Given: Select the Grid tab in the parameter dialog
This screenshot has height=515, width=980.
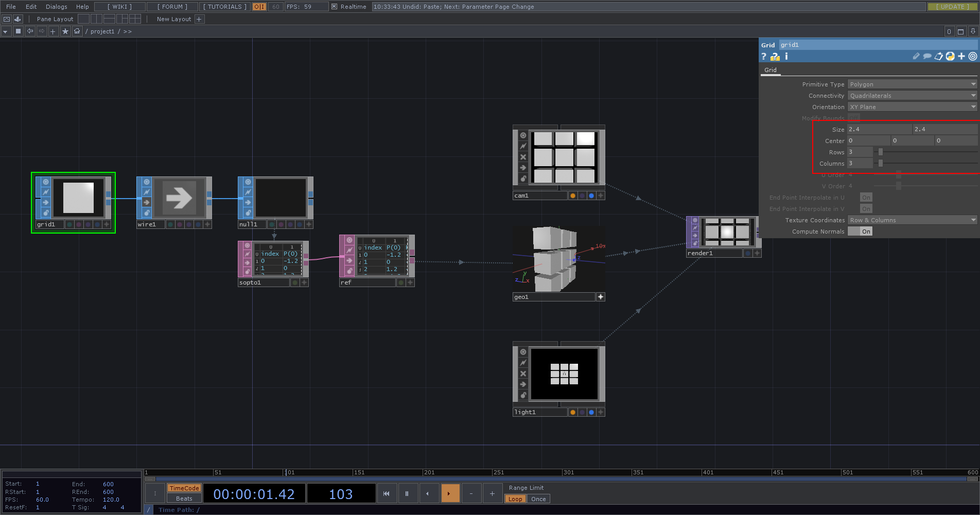Looking at the screenshot, I should coord(770,69).
